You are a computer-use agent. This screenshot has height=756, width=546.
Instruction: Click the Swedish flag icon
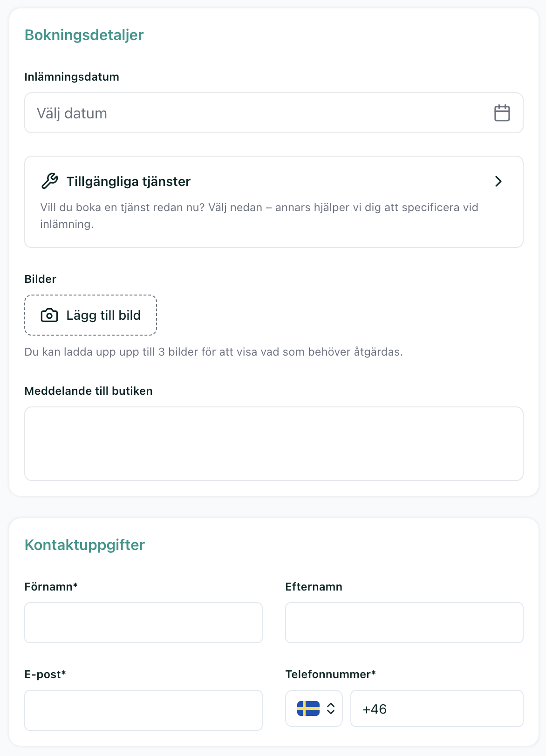click(308, 708)
